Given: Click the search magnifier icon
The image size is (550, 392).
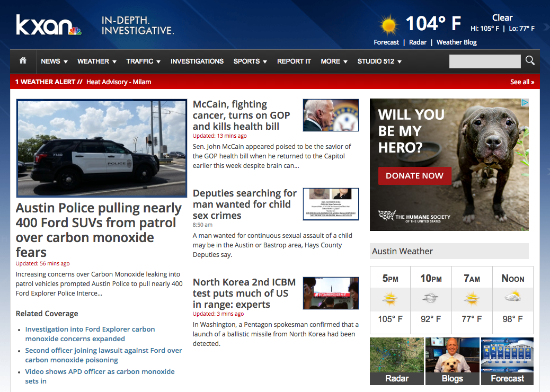Looking at the screenshot, I should (530, 61).
